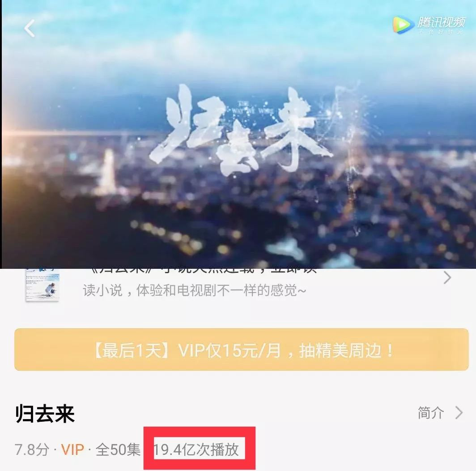Expand the chevron beside 简介
Image resolution: width=476 pixels, height=471 pixels.
459,413
